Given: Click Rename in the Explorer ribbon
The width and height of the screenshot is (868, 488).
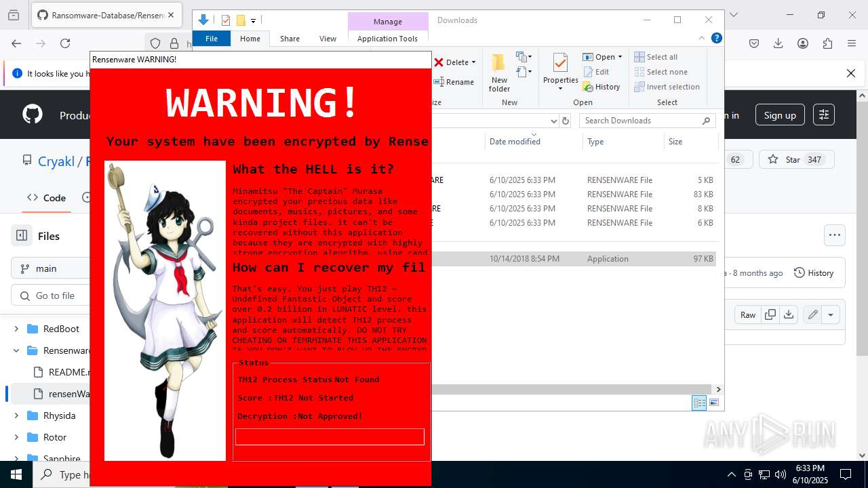Looking at the screenshot, I should click(x=454, y=82).
